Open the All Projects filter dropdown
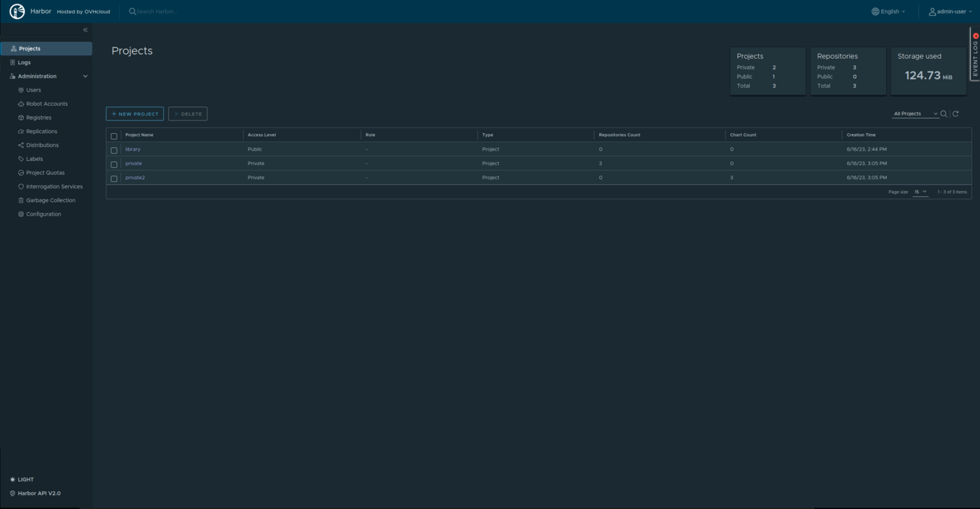Image resolution: width=980 pixels, height=509 pixels. [915, 113]
